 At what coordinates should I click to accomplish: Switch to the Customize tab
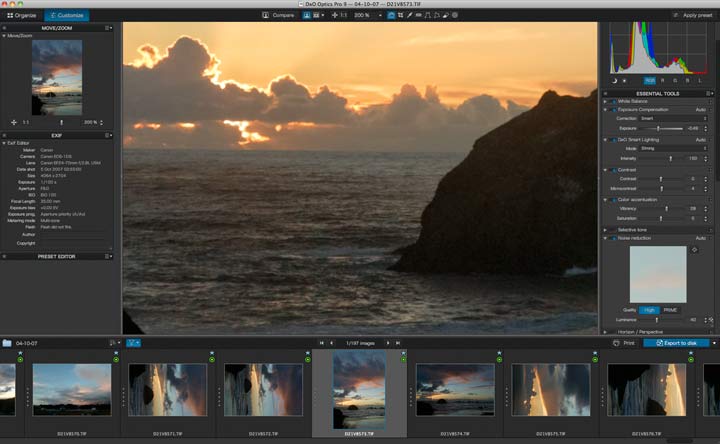(x=67, y=15)
